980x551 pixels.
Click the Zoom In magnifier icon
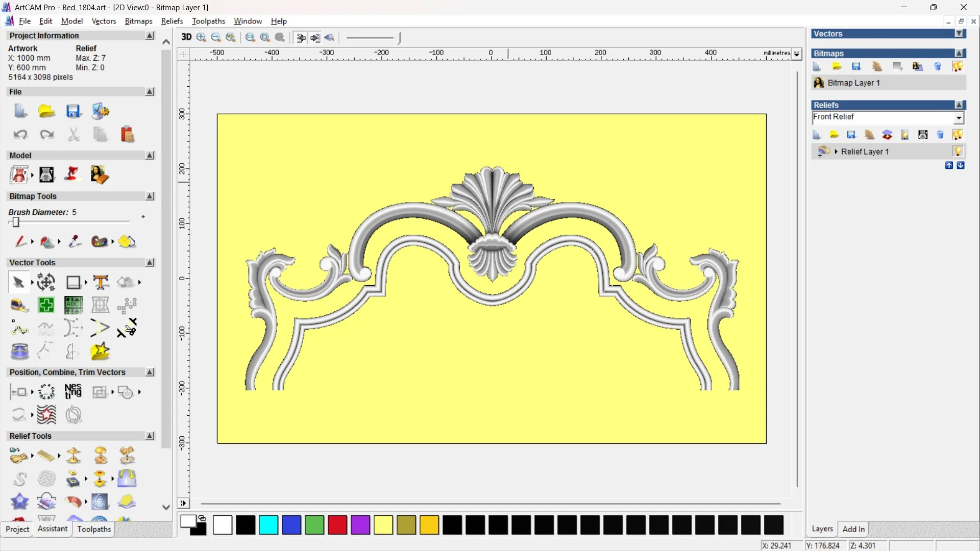tap(201, 37)
